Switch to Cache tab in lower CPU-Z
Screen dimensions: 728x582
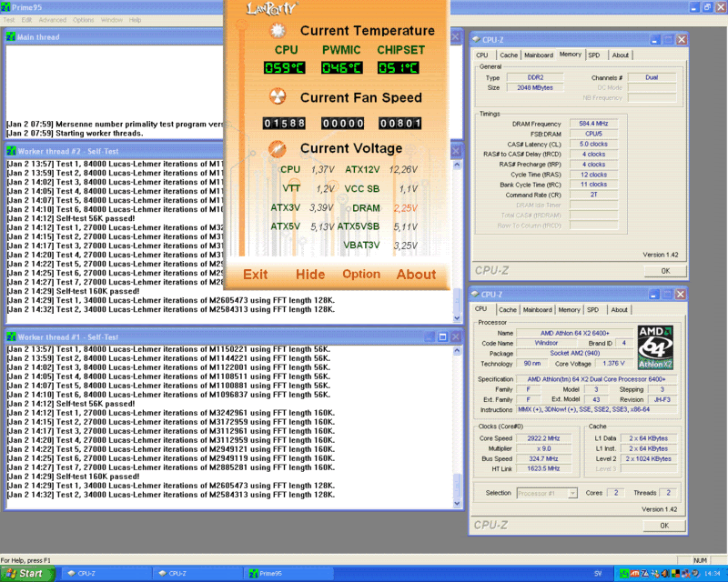(508, 309)
